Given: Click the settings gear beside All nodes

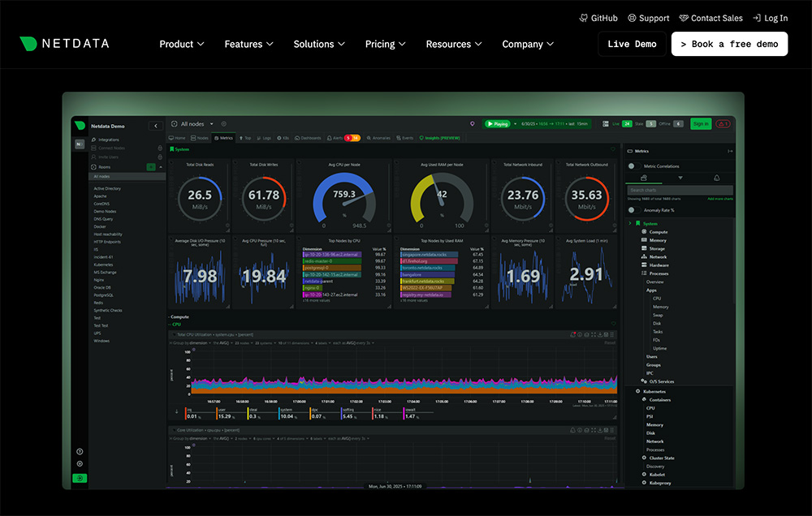Looking at the screenshot, I should (x=224, y=123).
